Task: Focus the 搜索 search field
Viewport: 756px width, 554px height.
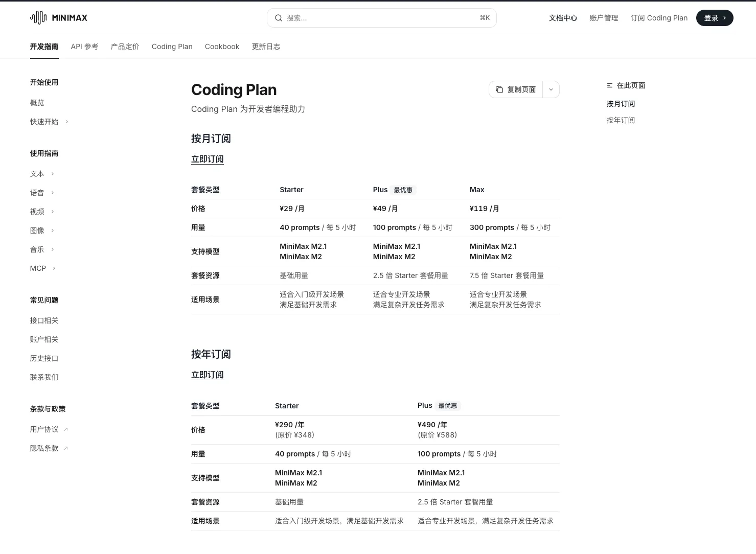Action: (382, 18)
